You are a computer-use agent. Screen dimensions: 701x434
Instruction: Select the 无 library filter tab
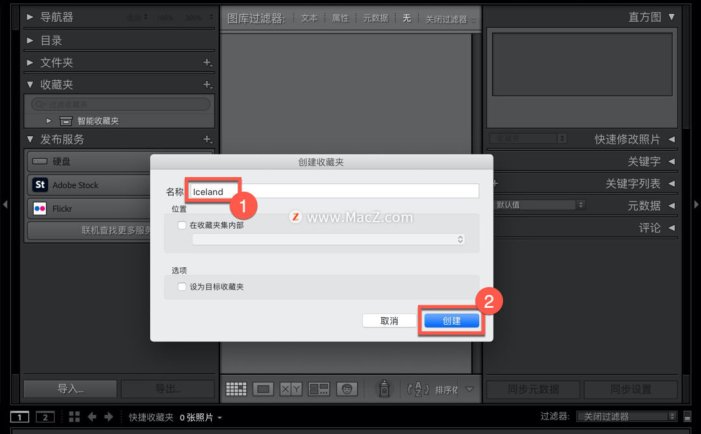click(x=406, y=18)
